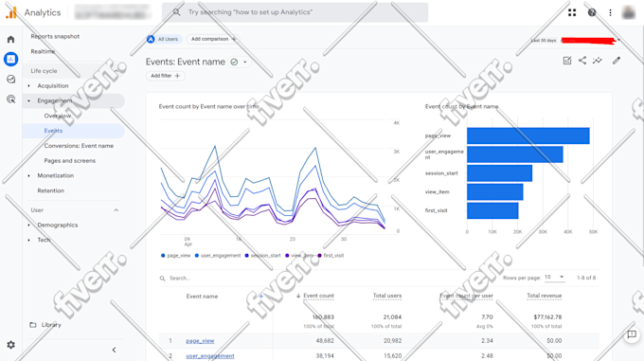Sort by Event count per user column
644x361 pixels.
pyautogui.click(x=466, y=296)
